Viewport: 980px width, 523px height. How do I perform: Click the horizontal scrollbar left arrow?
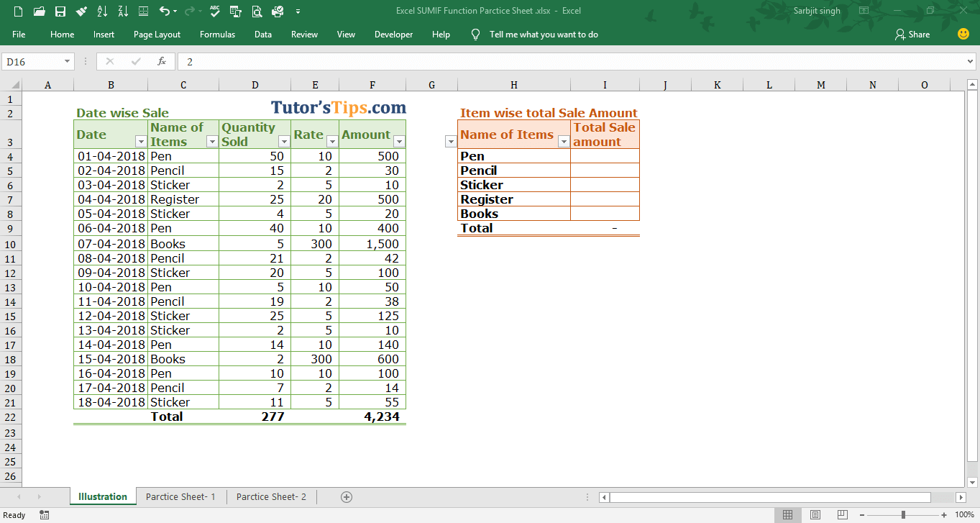pyautogui.click(x=604, y=497)
